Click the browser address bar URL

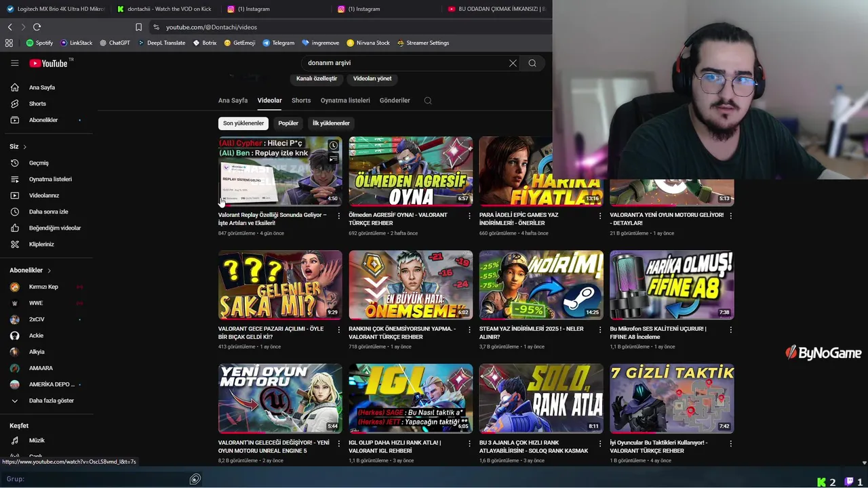point(212,27)
